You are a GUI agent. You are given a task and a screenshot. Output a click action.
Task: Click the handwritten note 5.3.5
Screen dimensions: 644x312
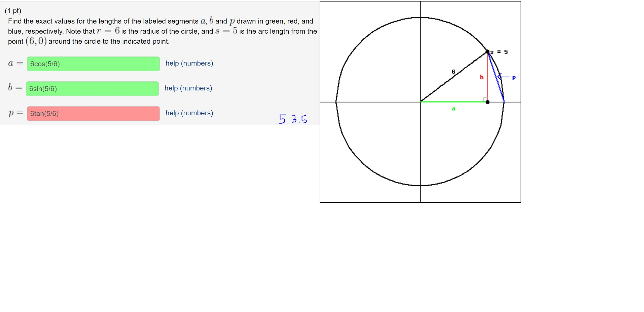[x=292, y=118]
